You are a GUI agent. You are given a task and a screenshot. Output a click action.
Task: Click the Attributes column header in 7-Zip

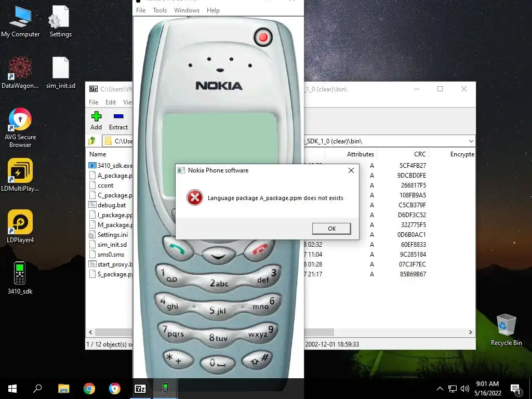coord(361,154)
